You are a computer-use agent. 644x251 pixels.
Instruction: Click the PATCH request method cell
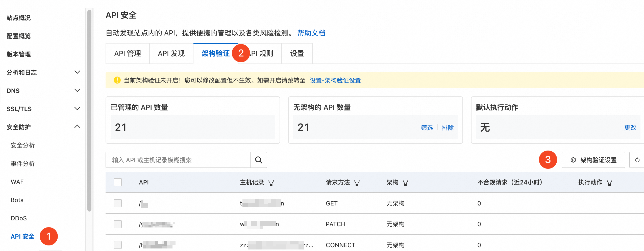coord(335,224)
